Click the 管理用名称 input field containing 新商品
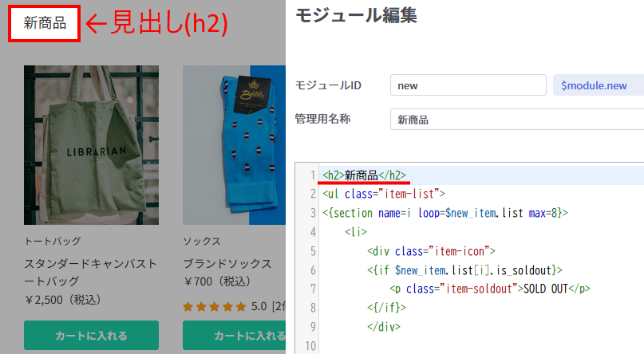The width and height of the screenshot is (644, 354). (x=517, y=120)
